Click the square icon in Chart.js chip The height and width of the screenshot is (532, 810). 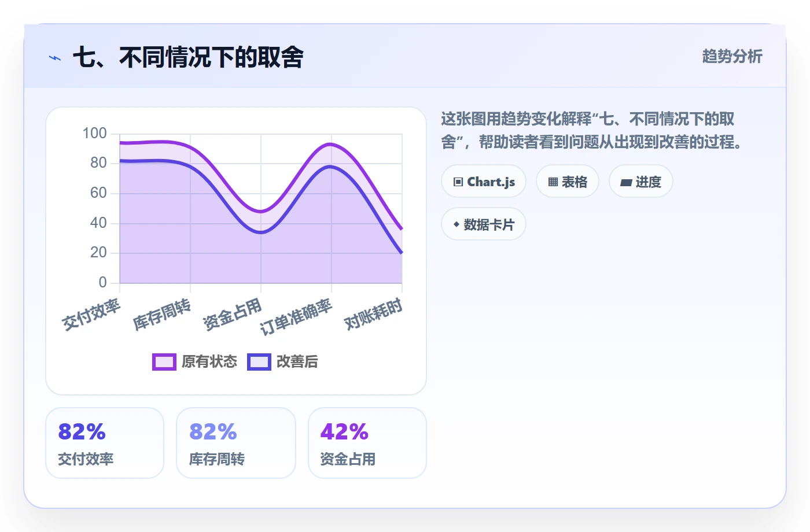click(458, 182)
